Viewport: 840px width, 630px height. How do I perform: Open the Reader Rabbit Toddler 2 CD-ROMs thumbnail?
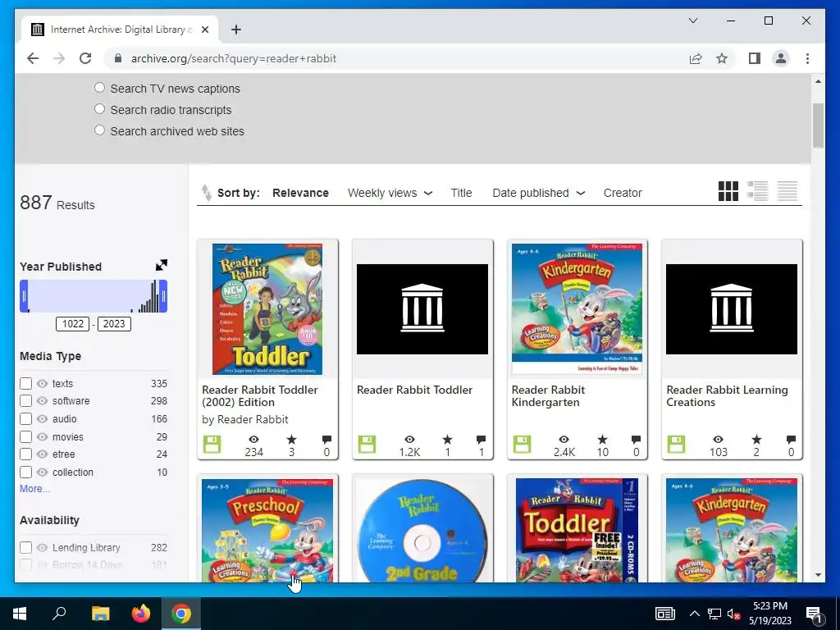point(577,530)
